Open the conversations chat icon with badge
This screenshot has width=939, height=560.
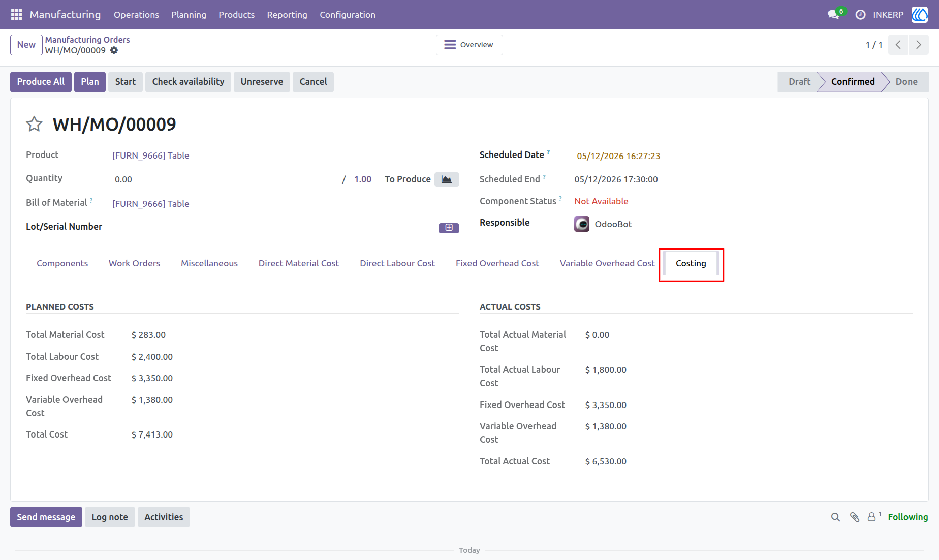point(834,15)
